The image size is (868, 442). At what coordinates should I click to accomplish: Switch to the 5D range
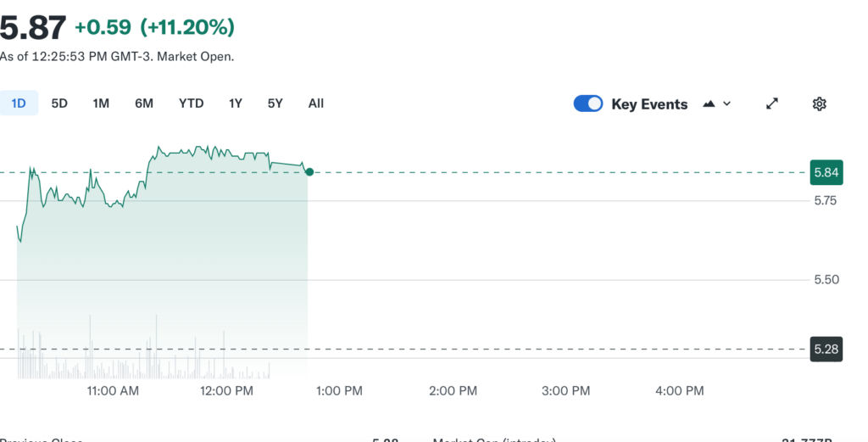click(59, 104)
